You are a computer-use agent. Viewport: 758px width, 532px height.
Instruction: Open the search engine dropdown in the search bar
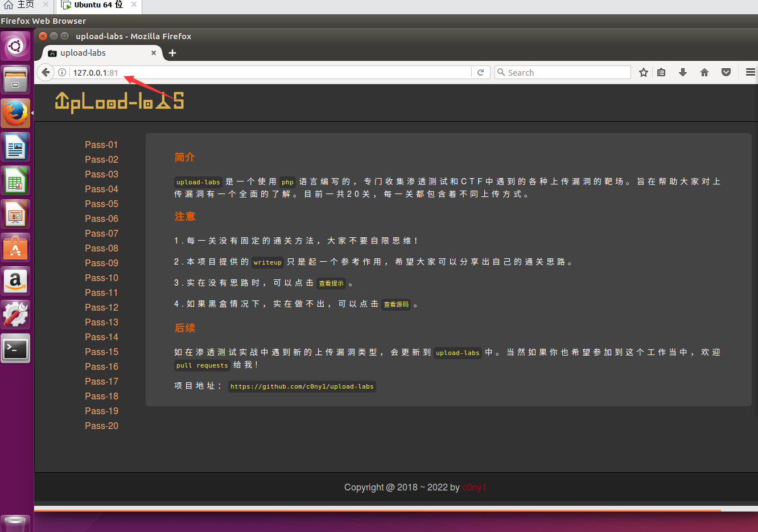pyautogui.click(x=501, y=72)
